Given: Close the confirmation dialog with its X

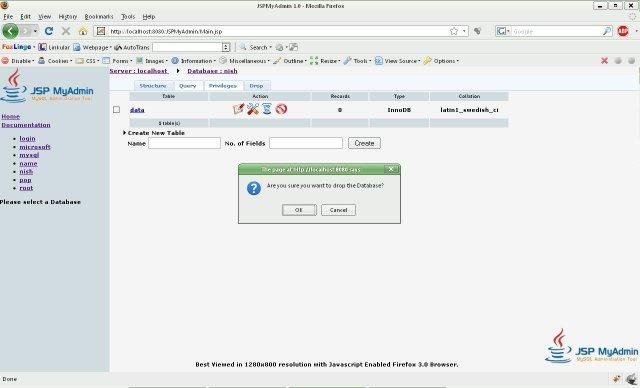Looking at the screenshot, I should tap(391, 169).
